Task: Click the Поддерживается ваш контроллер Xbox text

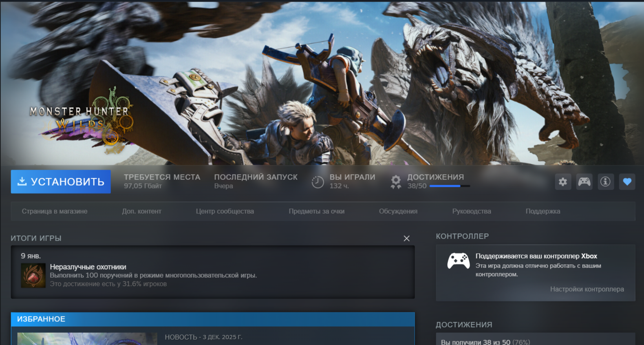Action: coord(536,256)
